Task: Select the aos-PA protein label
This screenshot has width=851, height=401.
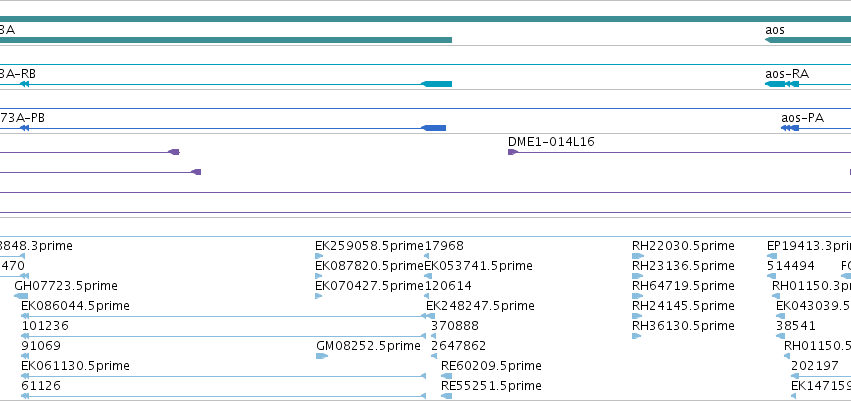Action: tap(802, 118)
